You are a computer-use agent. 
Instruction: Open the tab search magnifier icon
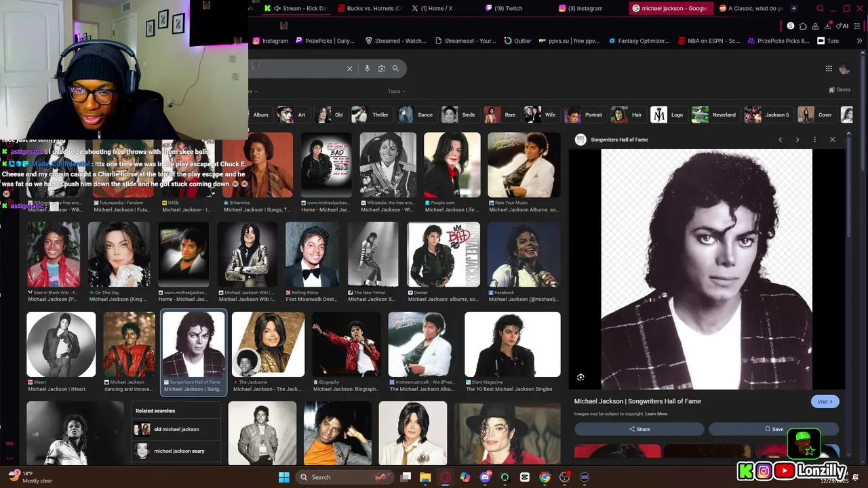(820, 8)
